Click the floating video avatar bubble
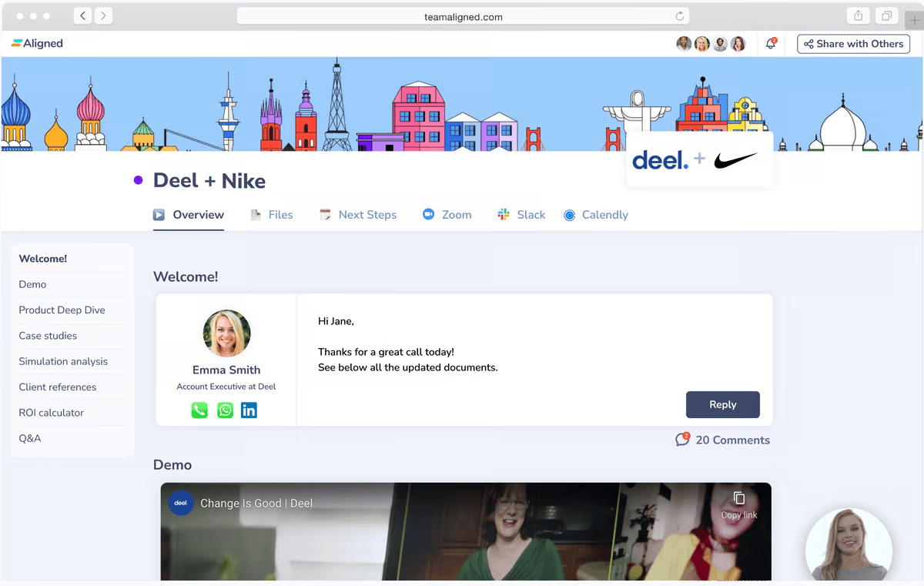 849,547
